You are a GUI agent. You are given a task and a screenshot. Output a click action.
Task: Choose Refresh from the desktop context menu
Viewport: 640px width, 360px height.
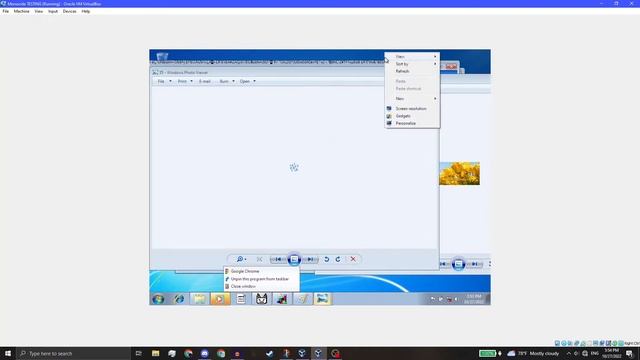[412, 71]
